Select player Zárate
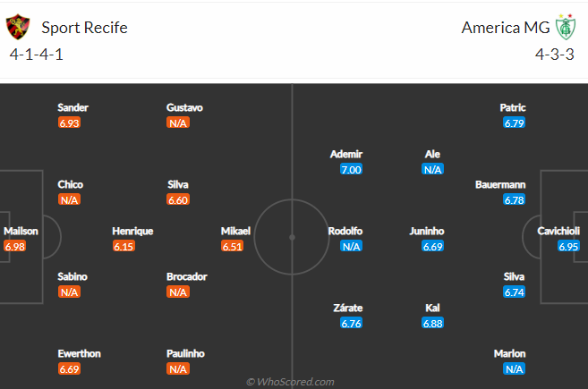This screenshot has width=588, height=389. click(x=348, y=308)
